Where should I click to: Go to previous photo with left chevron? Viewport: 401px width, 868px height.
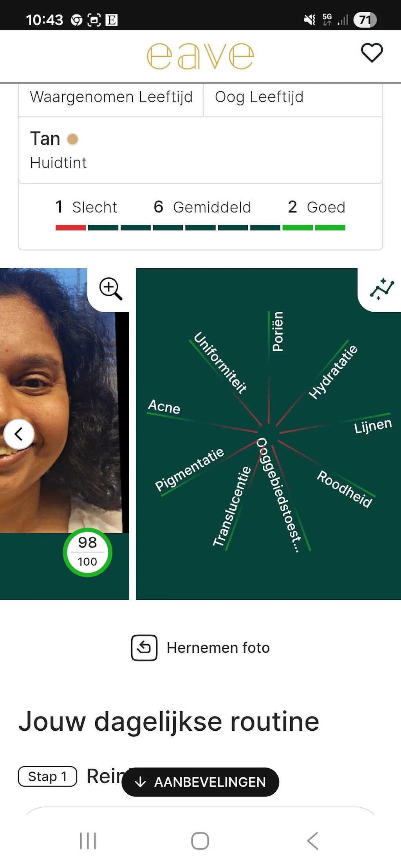(19, 434)
